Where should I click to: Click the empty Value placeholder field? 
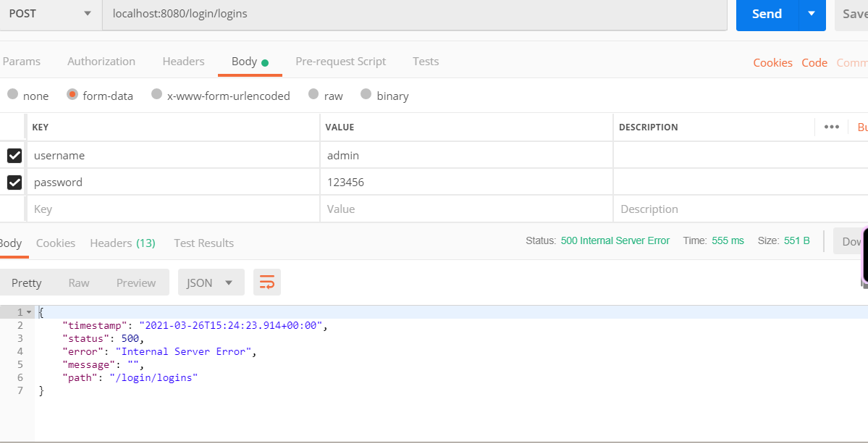point(466,209)
